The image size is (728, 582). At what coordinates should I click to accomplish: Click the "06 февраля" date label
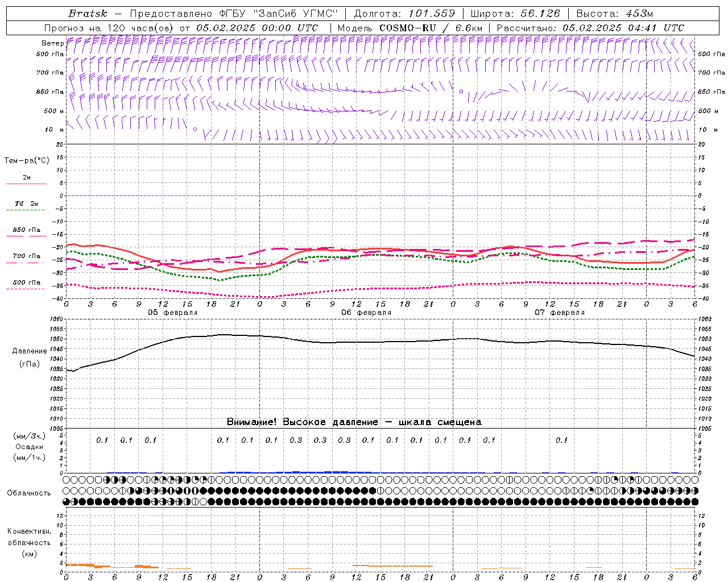(366, 313)
